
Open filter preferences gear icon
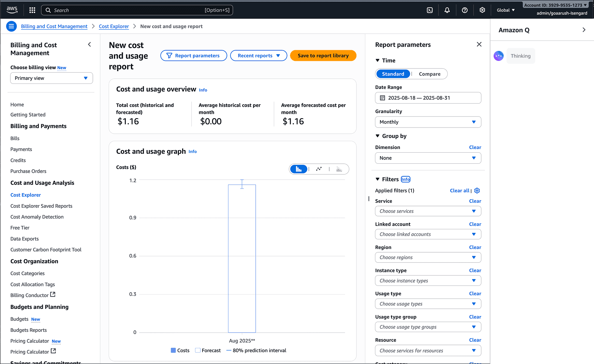pyautogui.click(x=477, y=191)
